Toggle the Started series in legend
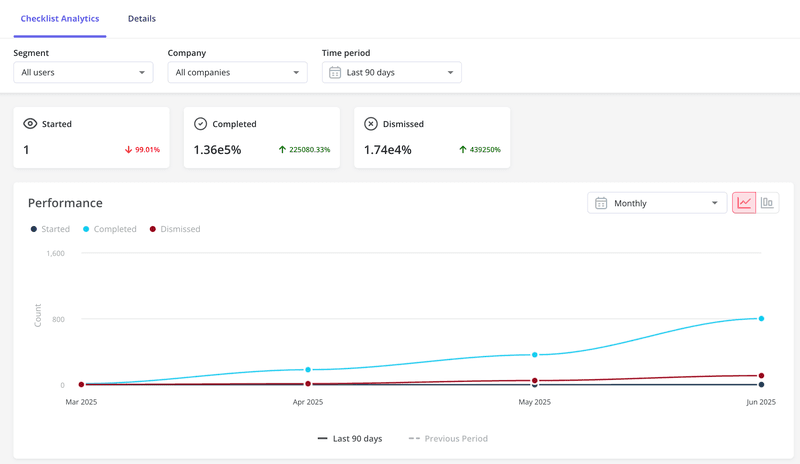The height and width of the screenshot is (464, 800). 50,229
